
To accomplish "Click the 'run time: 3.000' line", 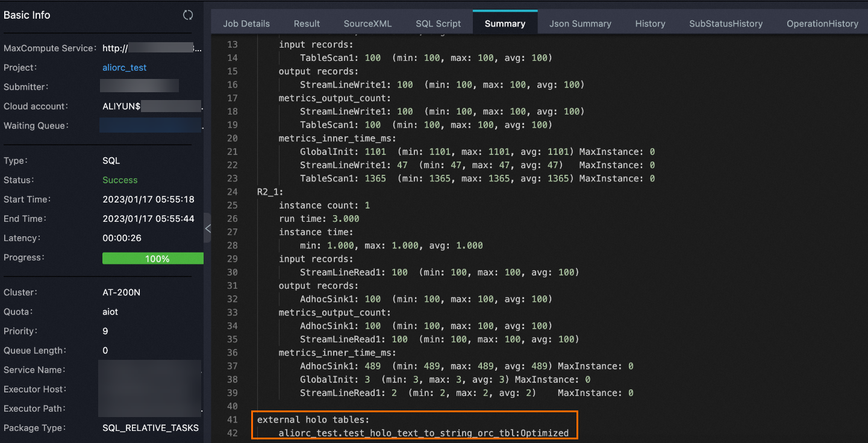I will pyautogui.click(x=319, y=219).
